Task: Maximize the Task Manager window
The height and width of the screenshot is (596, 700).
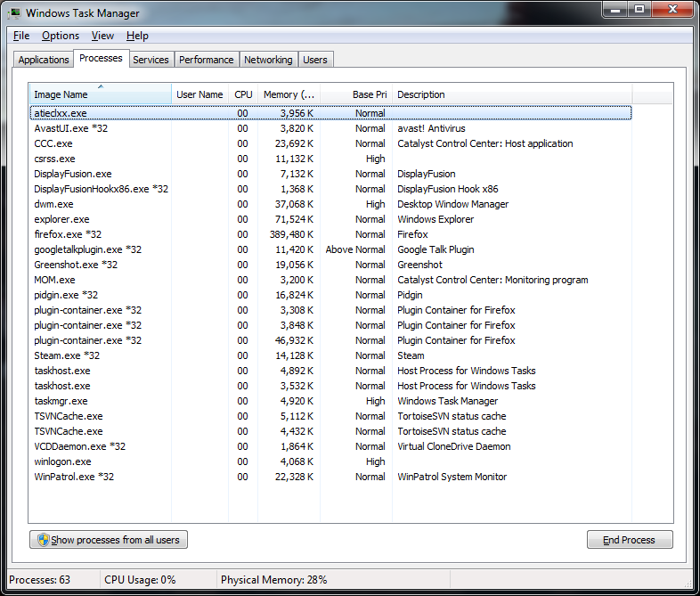Action: pyautogui.click(x=639, y=10)
